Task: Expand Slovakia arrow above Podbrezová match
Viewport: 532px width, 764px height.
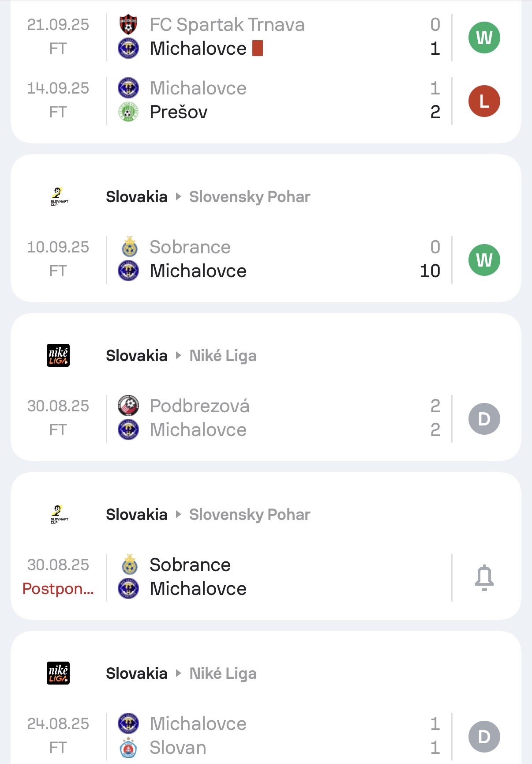Action: coord(178,356)
